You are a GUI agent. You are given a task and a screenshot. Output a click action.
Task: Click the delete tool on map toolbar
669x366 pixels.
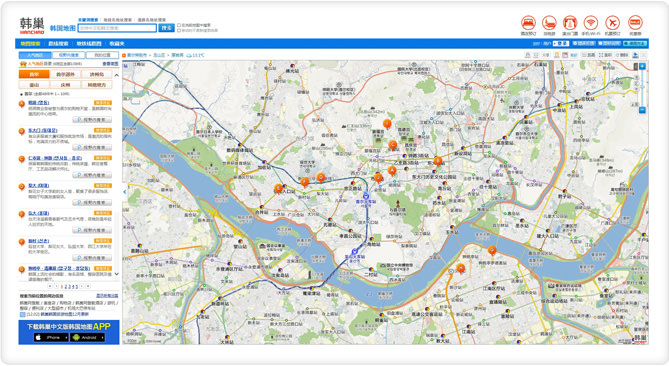click(622, 55)
